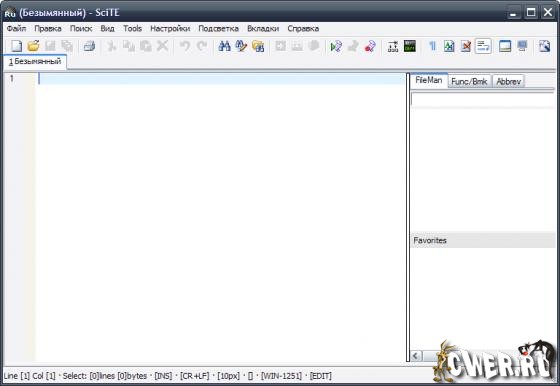Viewport: 560px width, 386px height.
Task: Click the grayed-out build icon
Action: pos(353,46)
